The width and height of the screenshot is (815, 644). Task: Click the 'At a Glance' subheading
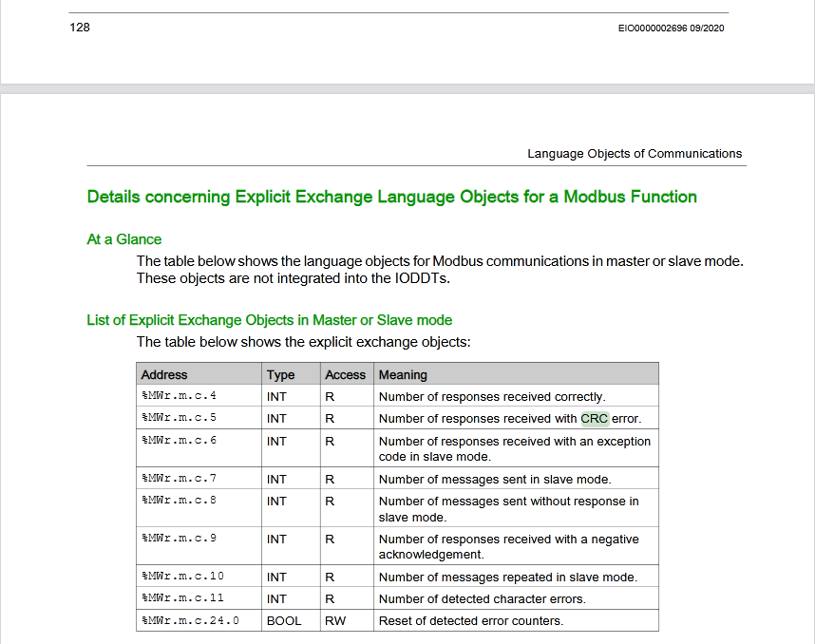tap(123, 239)
